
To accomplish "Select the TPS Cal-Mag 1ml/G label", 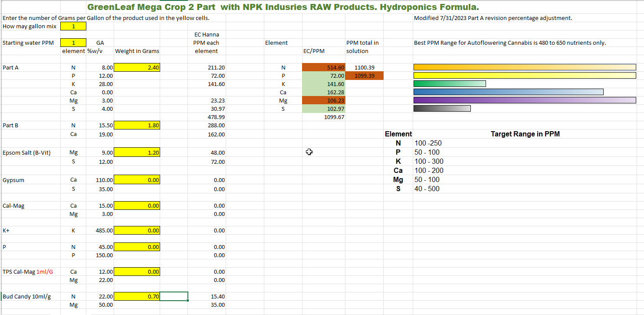I will point(28,272).
